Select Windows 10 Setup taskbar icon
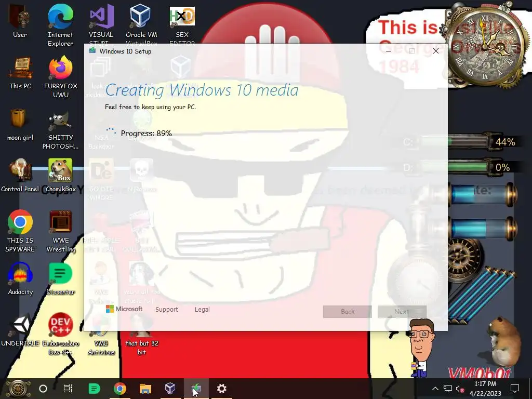The height and width of the screenshot is (399, 532). pyautogui.click(x=196, y=389)
